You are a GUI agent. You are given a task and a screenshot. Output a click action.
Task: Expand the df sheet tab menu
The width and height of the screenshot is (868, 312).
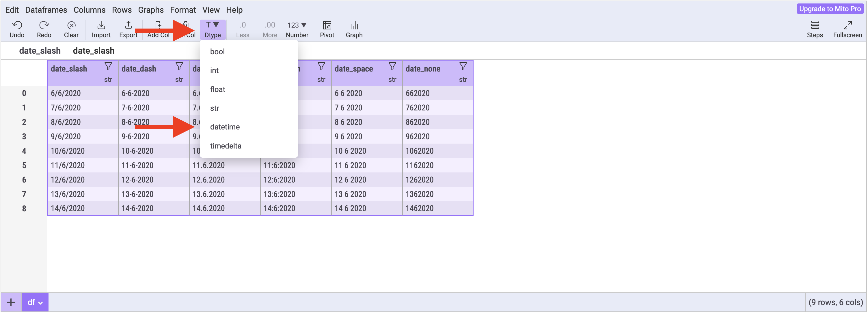(x=40, y=302)
